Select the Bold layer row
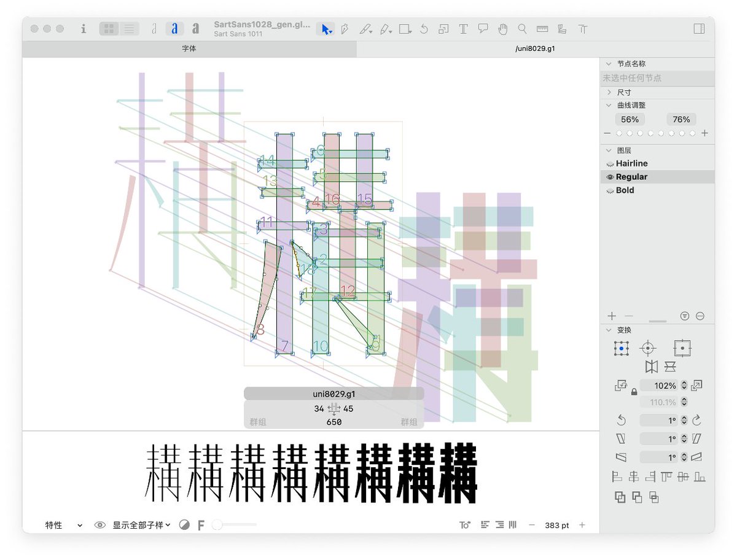The height and width of the screenshot is (560, 737). [658, 190]
